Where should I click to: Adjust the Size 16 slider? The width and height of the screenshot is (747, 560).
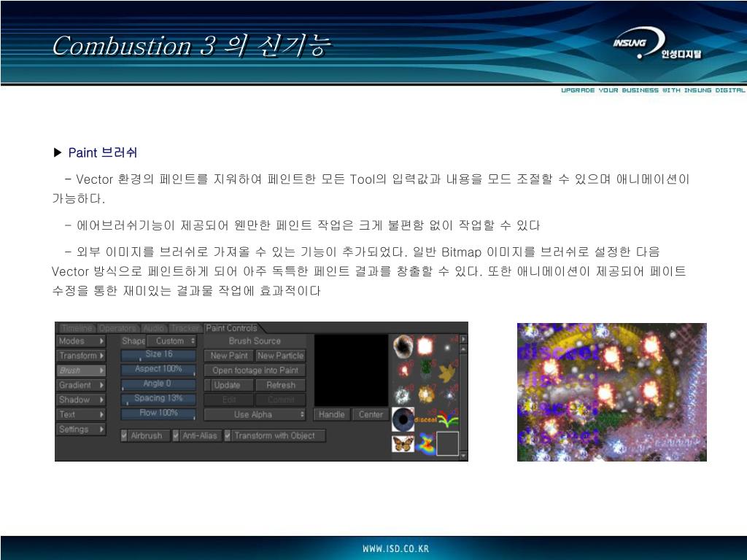pyautogui.click(x=158, y=355)
